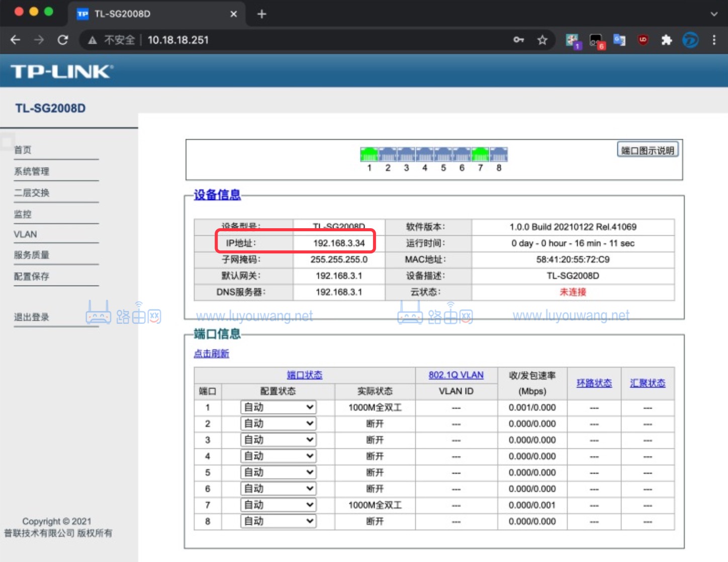Open the 系统管理 menu item
The height and width of the screenshot is (562, 728).
click(x=32, y=171)
